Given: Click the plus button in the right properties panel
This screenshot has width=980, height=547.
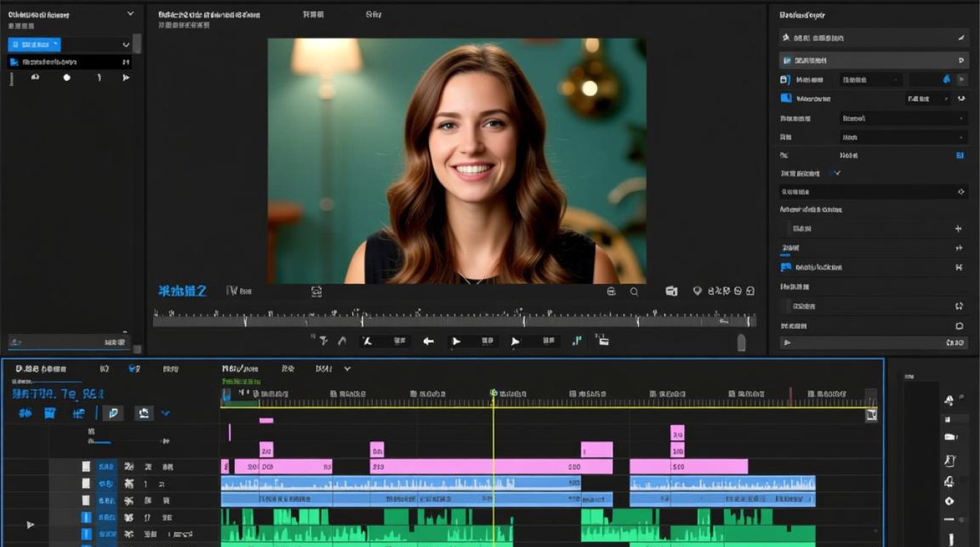Looking at the screenshot, I should 959,228.
